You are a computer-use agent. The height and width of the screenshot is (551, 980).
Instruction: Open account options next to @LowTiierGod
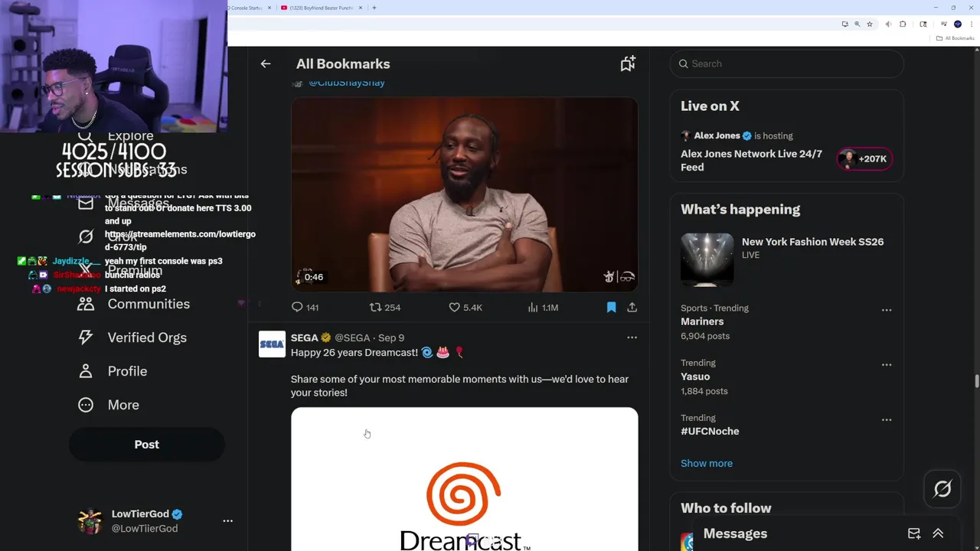[227, 521]
